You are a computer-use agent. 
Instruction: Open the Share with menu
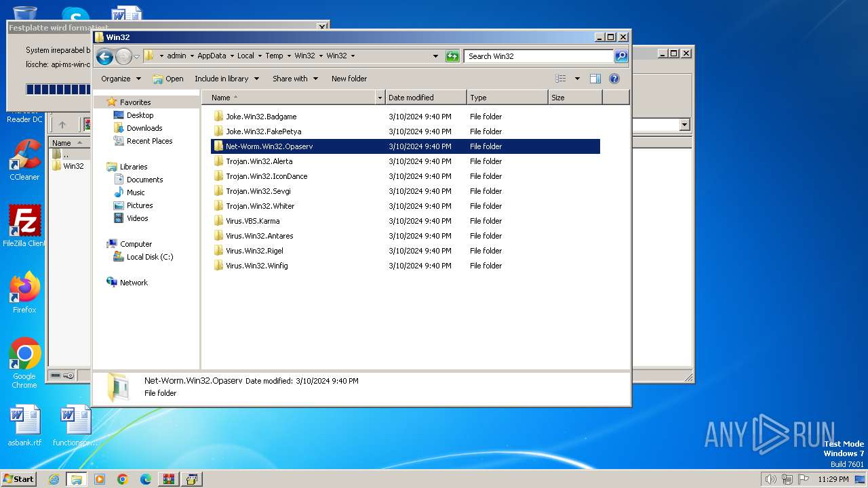click(295, 79)
